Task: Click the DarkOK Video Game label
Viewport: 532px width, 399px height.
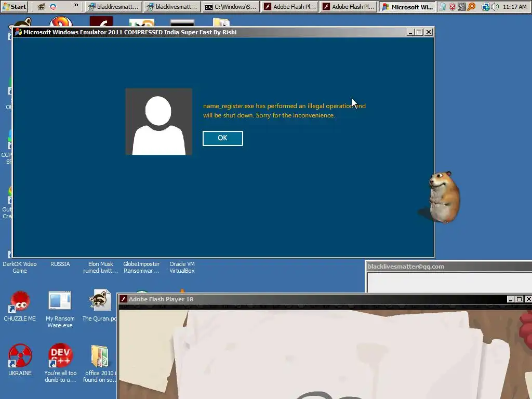Action: click(20, 268)
